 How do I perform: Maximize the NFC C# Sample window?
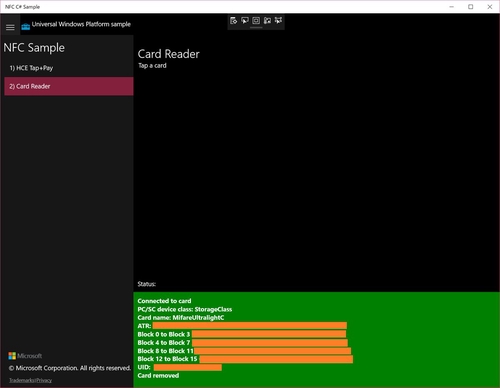[471, 7]
